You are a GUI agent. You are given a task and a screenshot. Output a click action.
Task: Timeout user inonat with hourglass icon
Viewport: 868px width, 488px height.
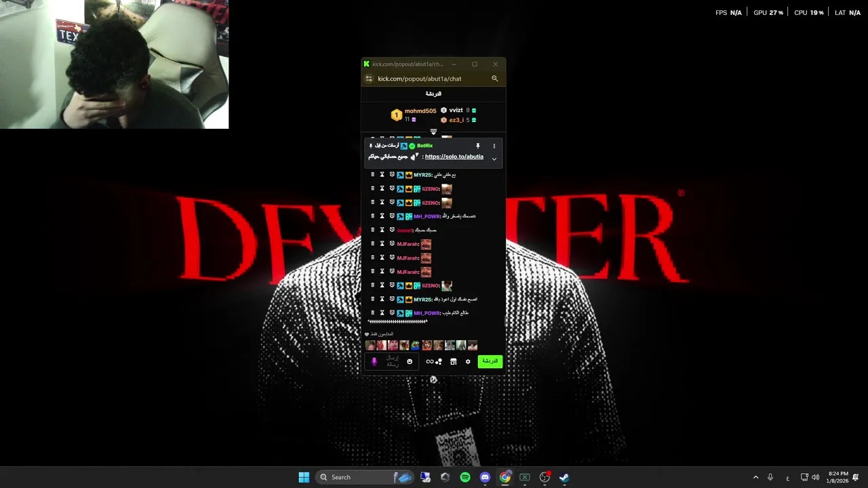point(382,230)
